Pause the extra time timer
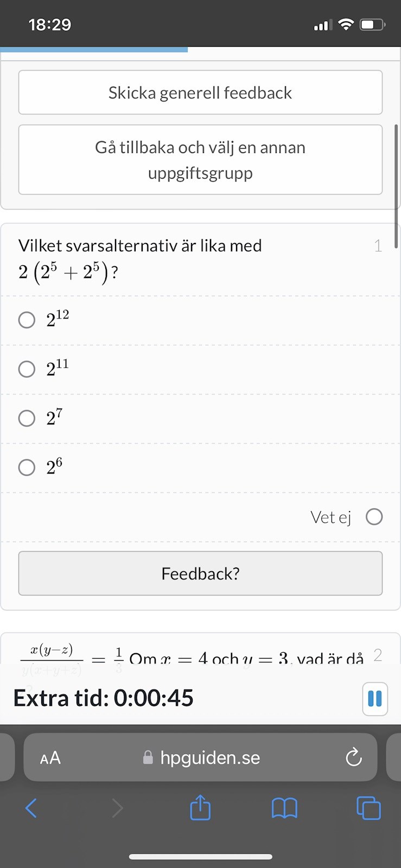The image size is (401, 868). 374,699
